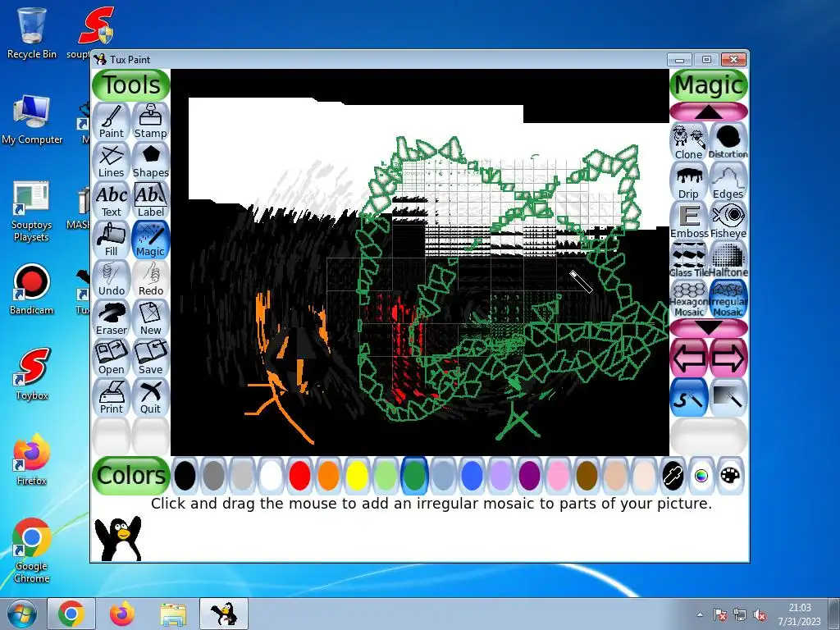Select the red color swatch

299,476
